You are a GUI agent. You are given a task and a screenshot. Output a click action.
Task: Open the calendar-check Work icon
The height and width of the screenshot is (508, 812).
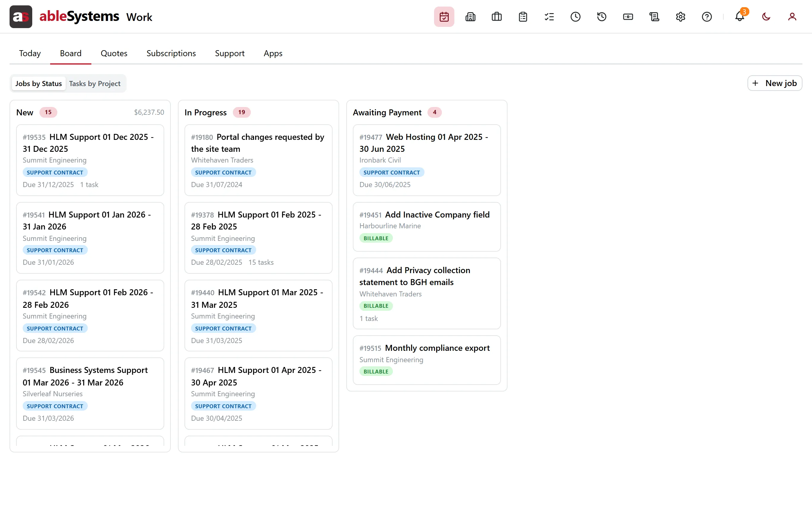coord(444,17)
